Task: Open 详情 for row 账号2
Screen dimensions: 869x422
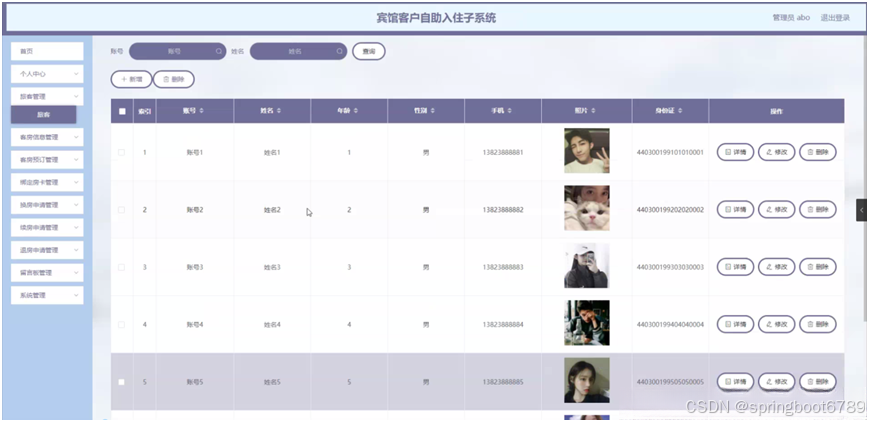Action: pos(735,210)
